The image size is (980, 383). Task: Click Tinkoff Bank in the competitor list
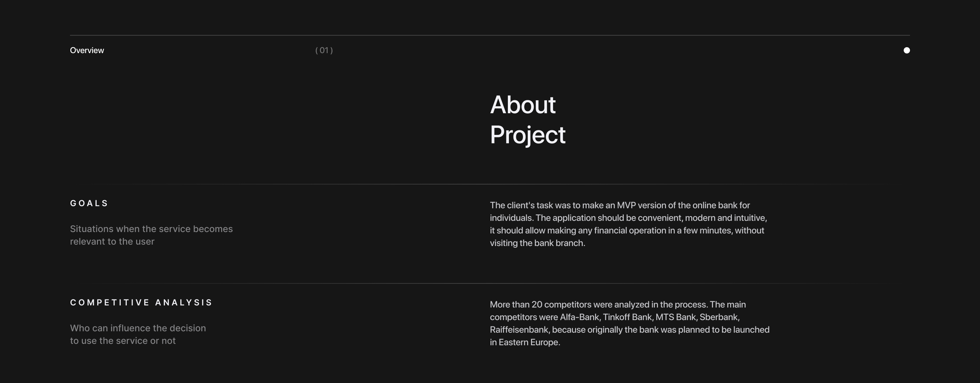(x=627, y=317)
